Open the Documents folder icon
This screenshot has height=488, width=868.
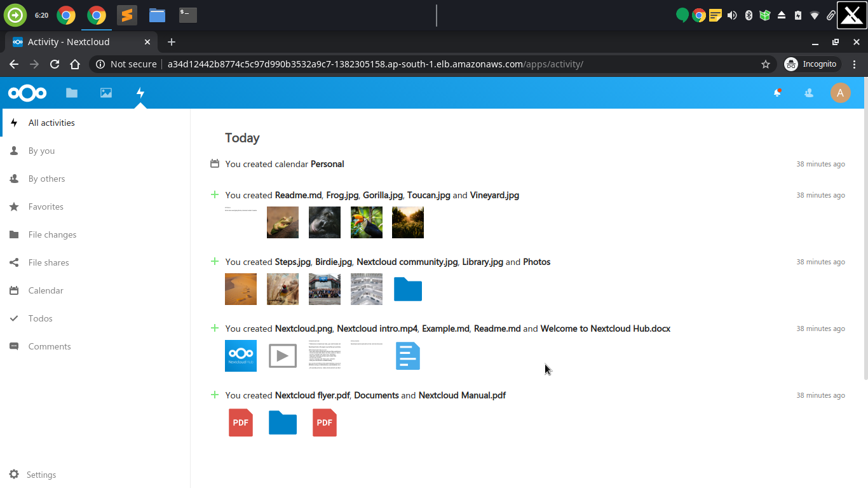pos(283,423)
